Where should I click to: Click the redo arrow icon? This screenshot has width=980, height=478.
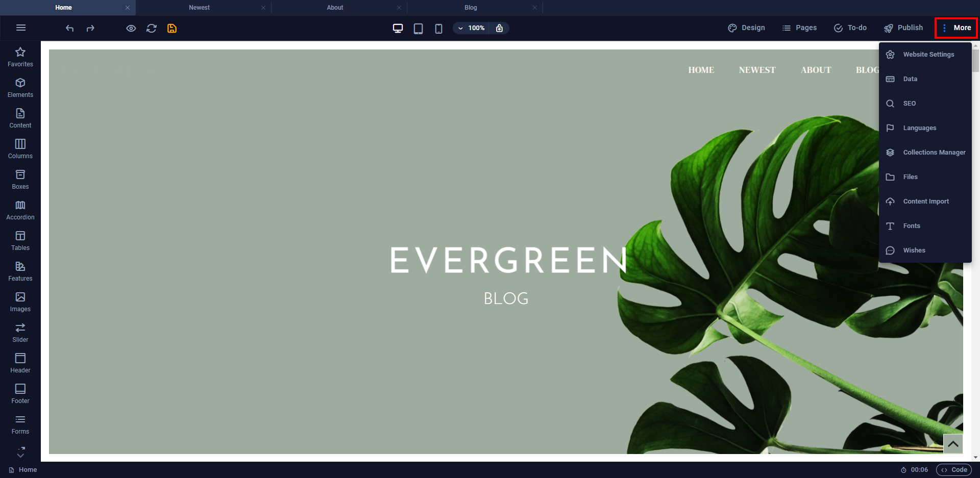click(90, 29)
